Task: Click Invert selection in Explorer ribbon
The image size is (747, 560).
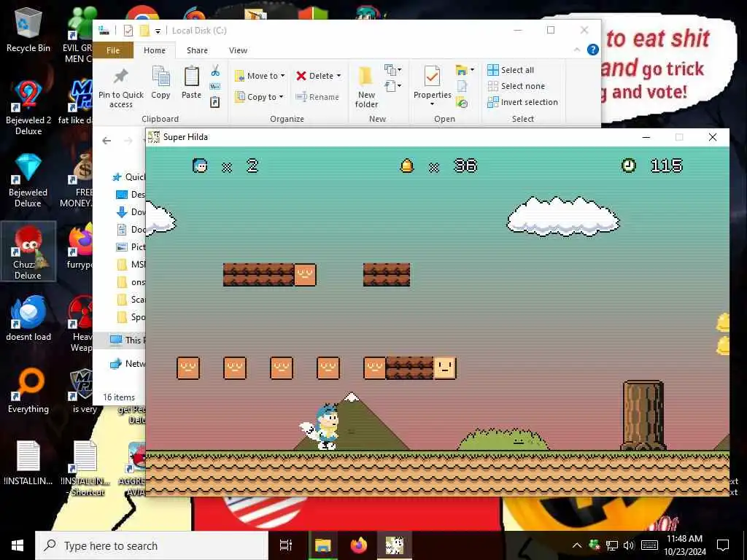Action: point(522,102)
